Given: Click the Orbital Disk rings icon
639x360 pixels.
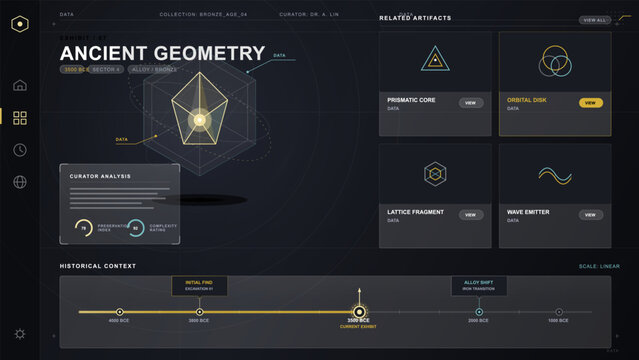Looking at the screenshot, I should tap(555, 61).
